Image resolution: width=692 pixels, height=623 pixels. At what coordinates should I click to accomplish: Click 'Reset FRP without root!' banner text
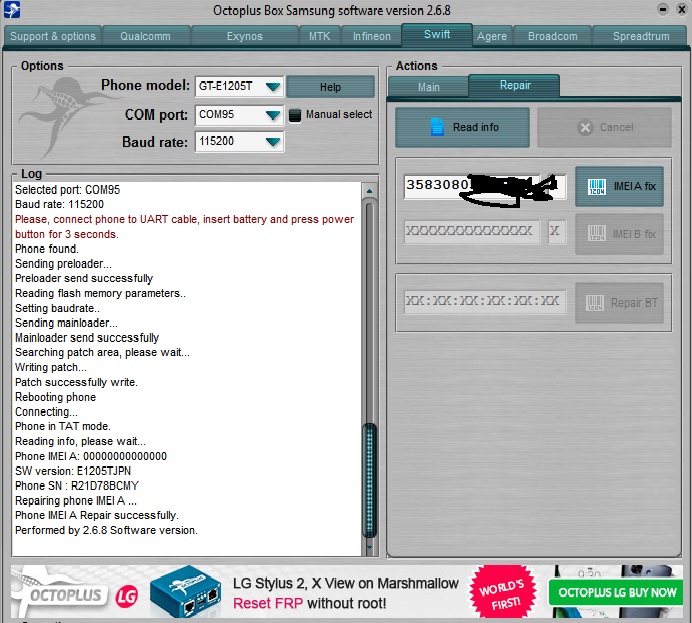coord(309,603)
